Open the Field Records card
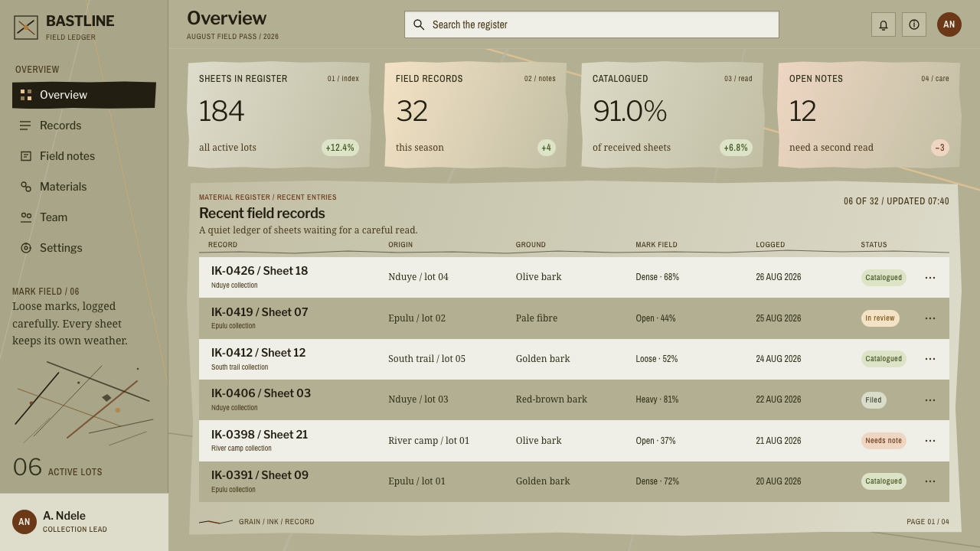Image resolution: width=980 pixels, height=551 pixels. [x=475, y=115]
